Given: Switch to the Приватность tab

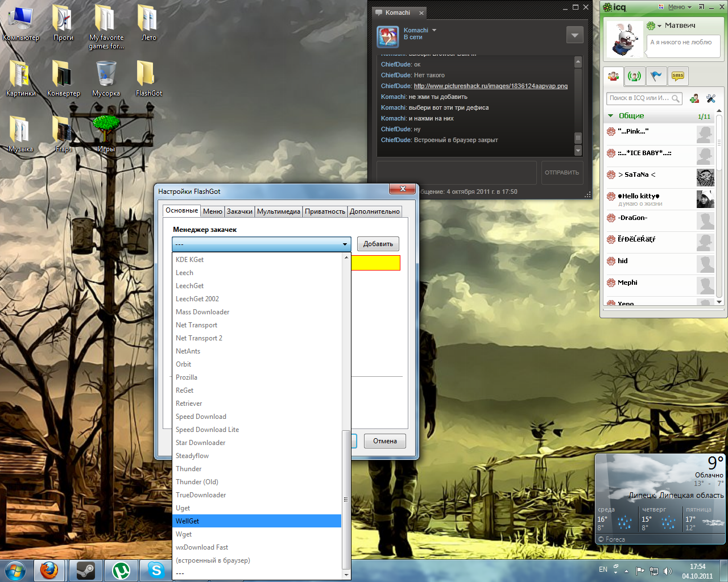Looking at the screenshot, I should tap(325, 211).
